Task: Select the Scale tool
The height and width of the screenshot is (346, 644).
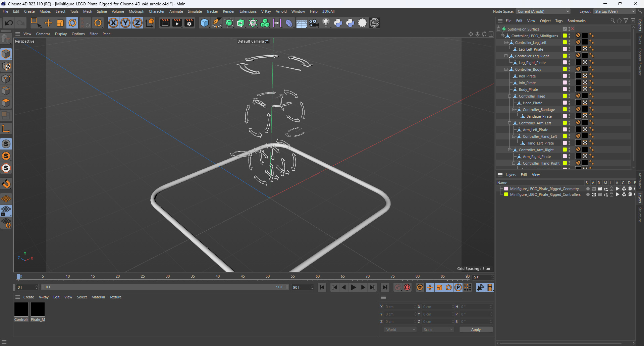Action: click(x=60, y=23)
